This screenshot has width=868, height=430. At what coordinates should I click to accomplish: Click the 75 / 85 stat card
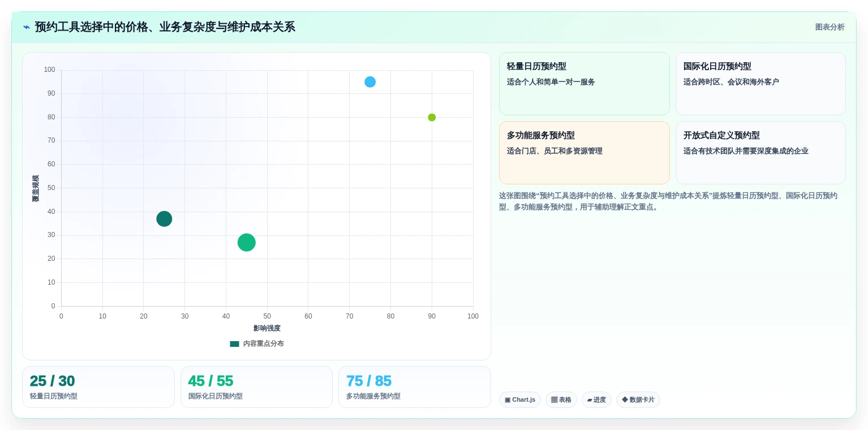415,387
